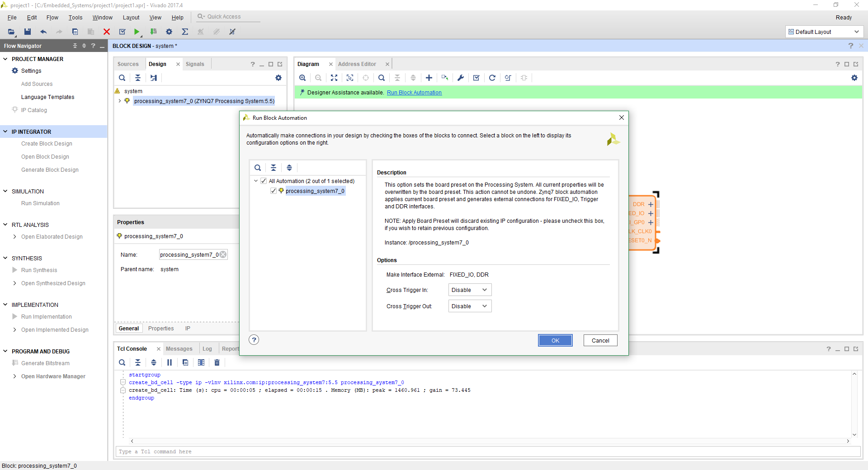This screenshot has width=868, height=470.
Task: Click the Tcl Console vertical scrollbar
Action: pos(854,404)
